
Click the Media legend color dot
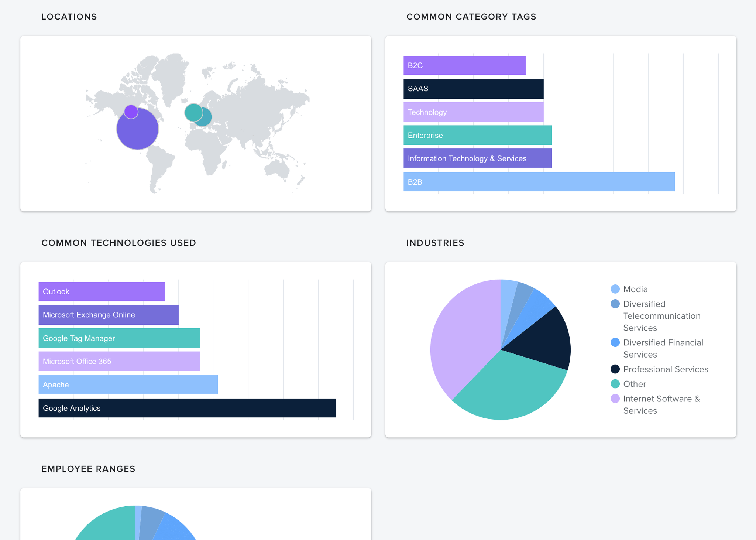(615, 289)
